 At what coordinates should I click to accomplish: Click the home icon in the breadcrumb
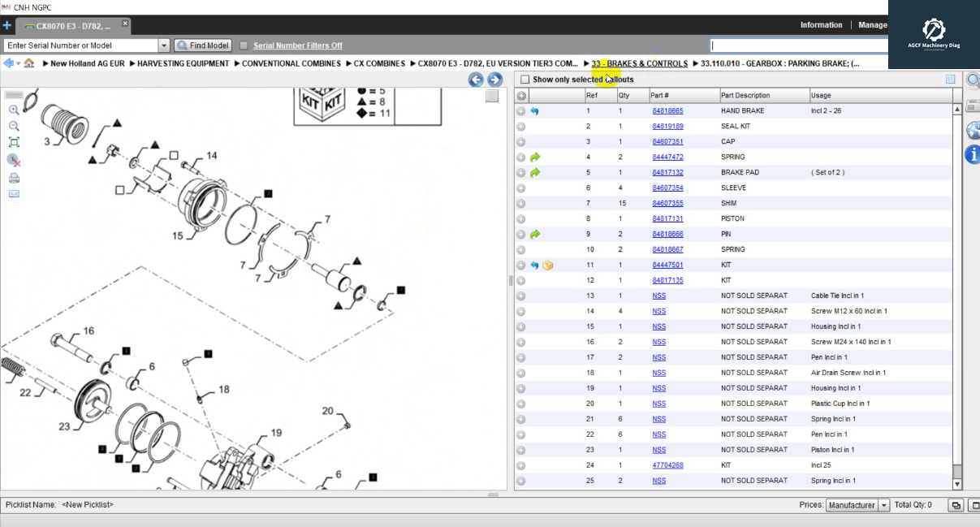pos(29,63)
